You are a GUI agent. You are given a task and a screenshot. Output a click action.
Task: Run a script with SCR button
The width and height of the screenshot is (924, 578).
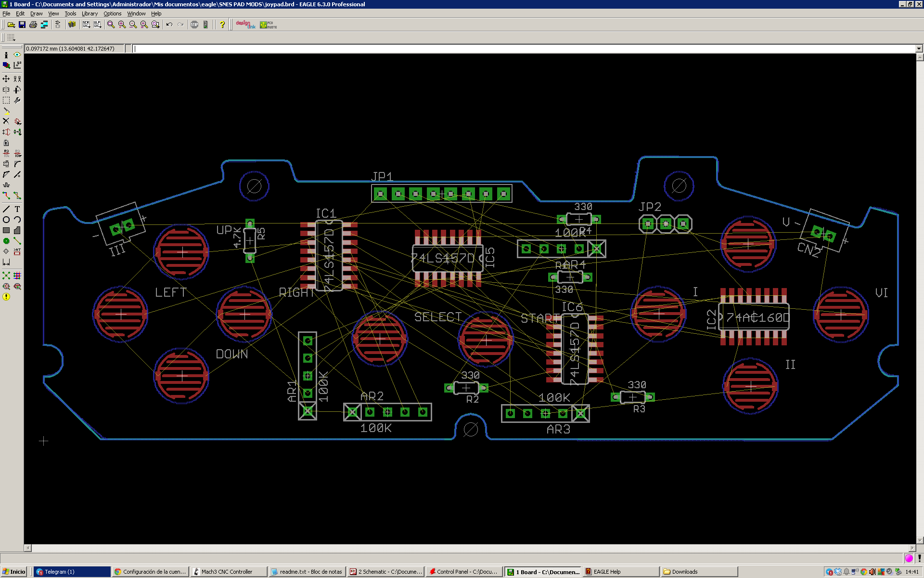tap(86, 25)
